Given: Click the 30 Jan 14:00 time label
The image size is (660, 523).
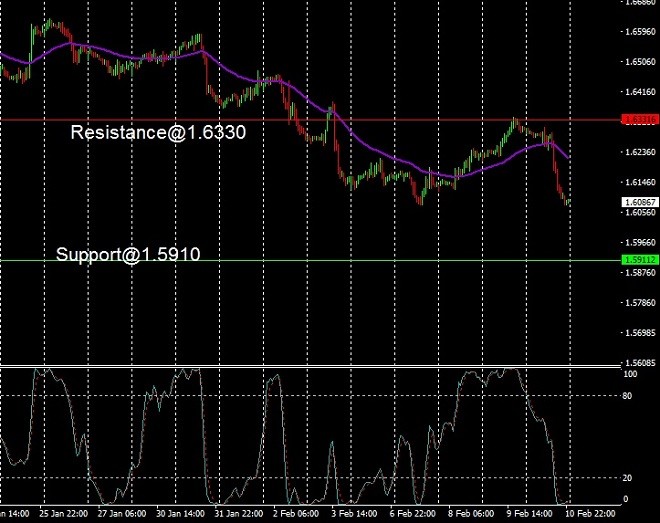Looking at the screenshot, I should (x=180, y=514).
